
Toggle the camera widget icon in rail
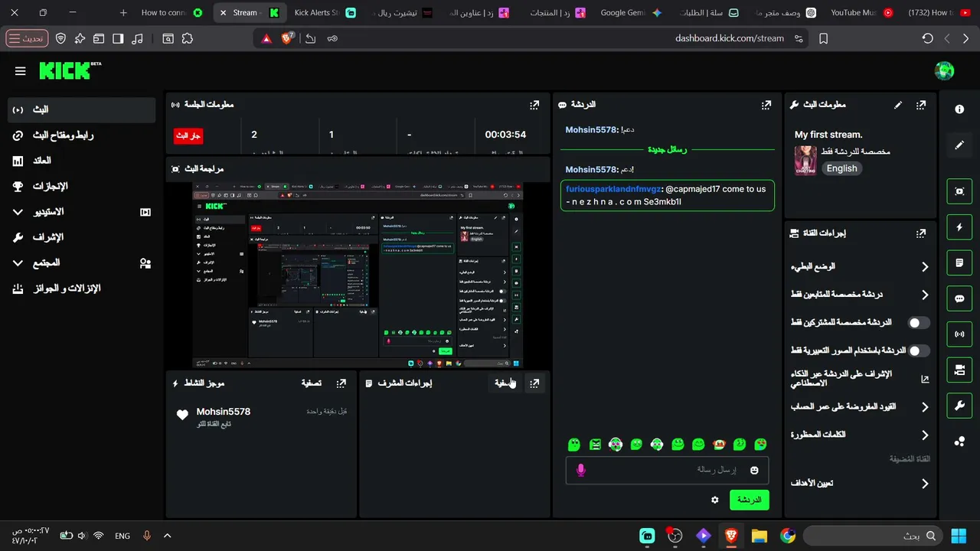[x=959, y=370]
